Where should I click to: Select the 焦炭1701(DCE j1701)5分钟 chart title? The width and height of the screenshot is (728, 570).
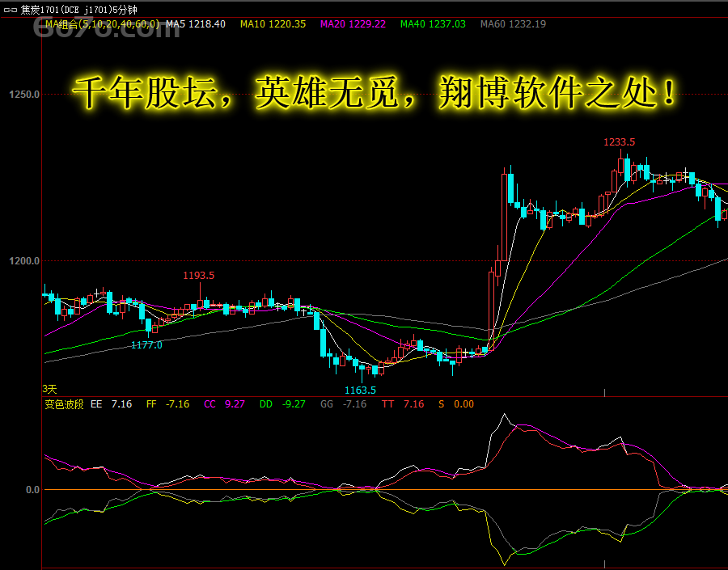[79, 10]
